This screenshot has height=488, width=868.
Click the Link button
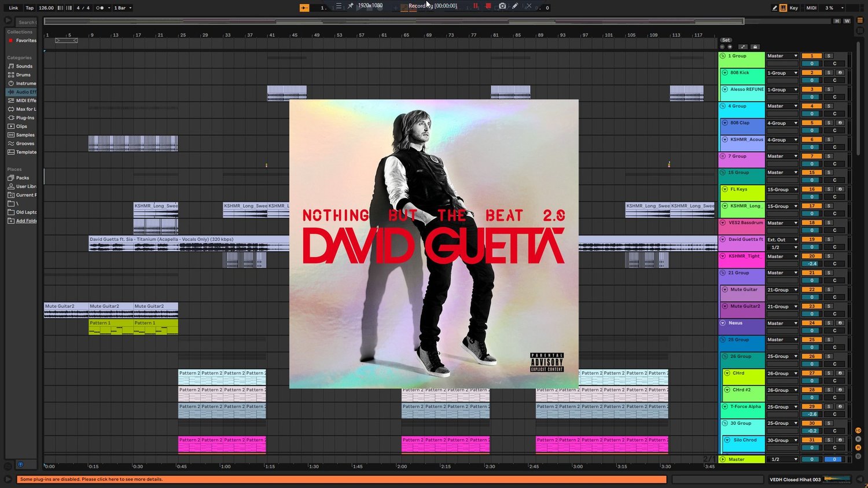tap(13, 8)
